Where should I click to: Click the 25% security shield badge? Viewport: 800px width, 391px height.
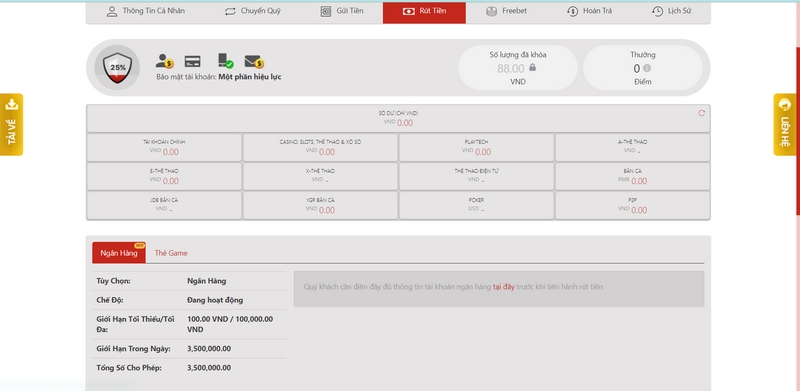click(x=117, y=67)
